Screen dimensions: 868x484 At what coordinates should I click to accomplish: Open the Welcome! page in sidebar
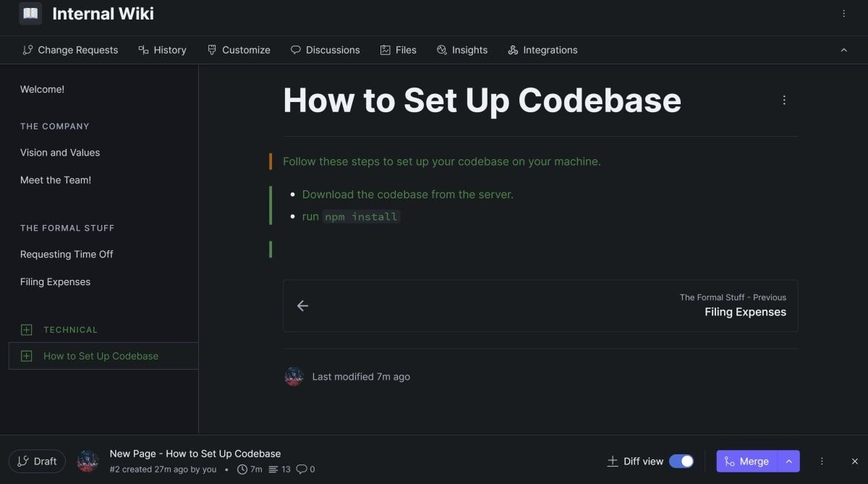[42, 89]
